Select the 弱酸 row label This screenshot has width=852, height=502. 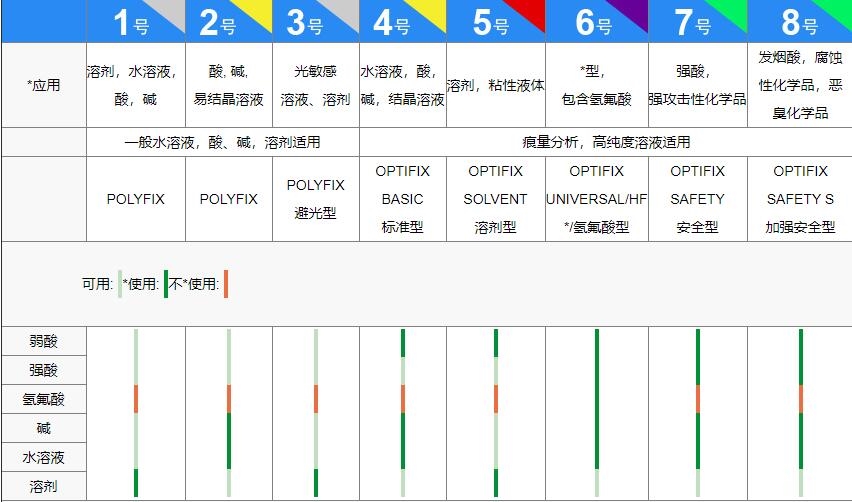[x=43, y=341]
